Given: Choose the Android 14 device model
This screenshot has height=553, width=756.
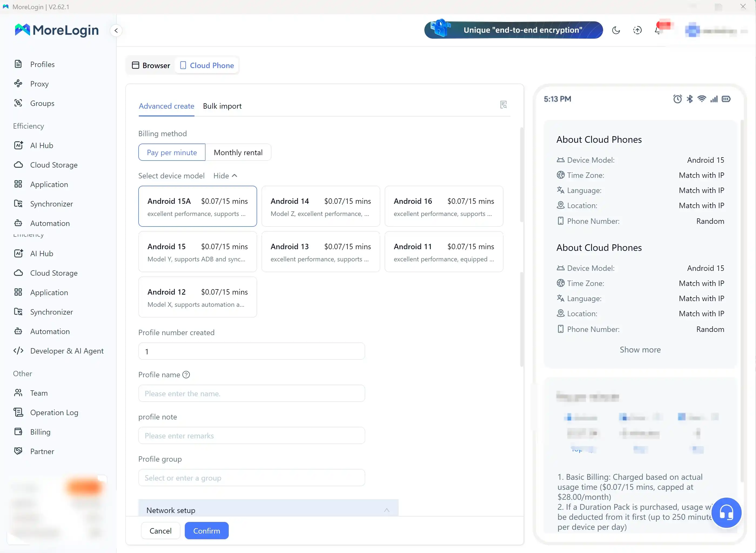Looking at the screenshot, I should [321, 206].
